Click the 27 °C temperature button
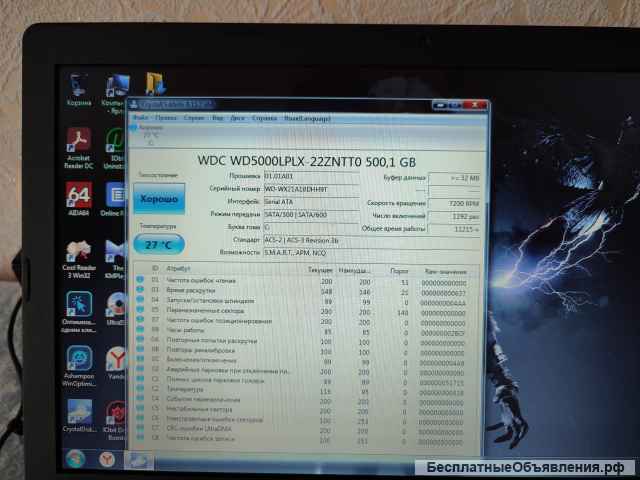The image size is (640, 480). (157, 243)
